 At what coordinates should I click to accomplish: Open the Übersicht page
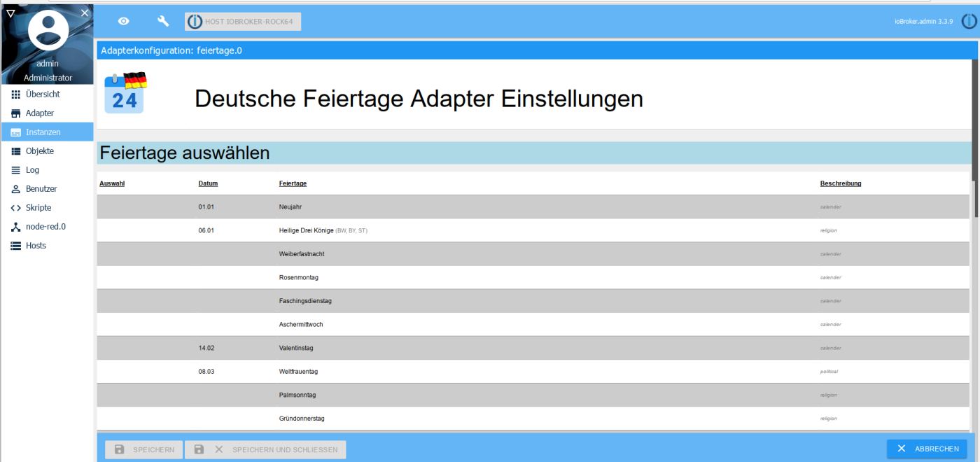tap(43, 94)
